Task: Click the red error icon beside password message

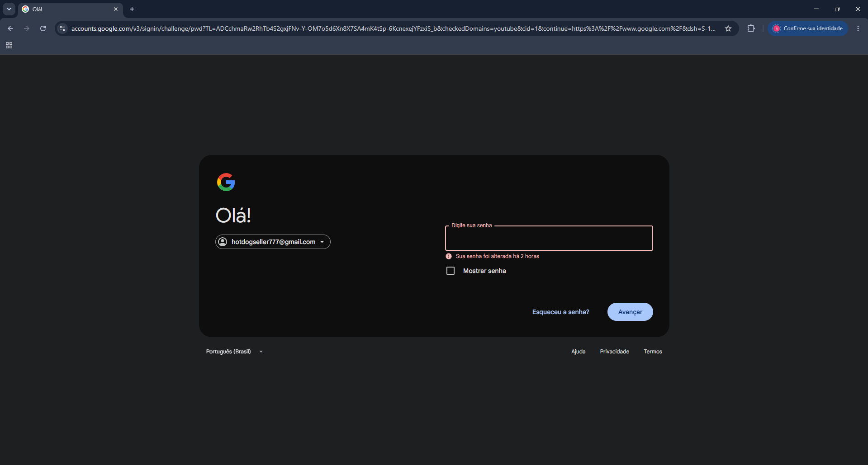Action: pyautogui.click(x=449, y=256)
